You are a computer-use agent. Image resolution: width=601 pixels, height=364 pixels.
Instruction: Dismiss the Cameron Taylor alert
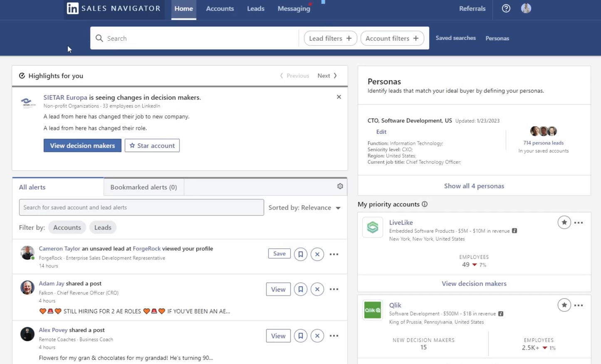click(x=317, y=254)
